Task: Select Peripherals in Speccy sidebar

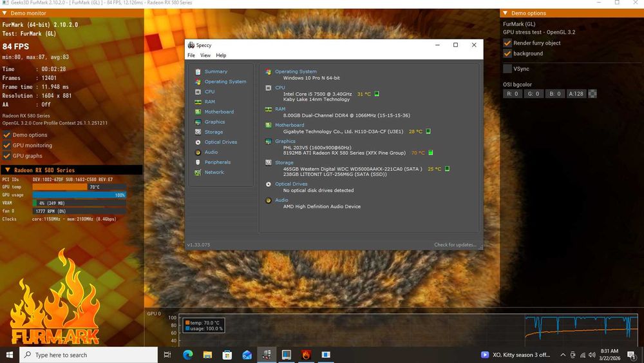Action: [217, 162]
